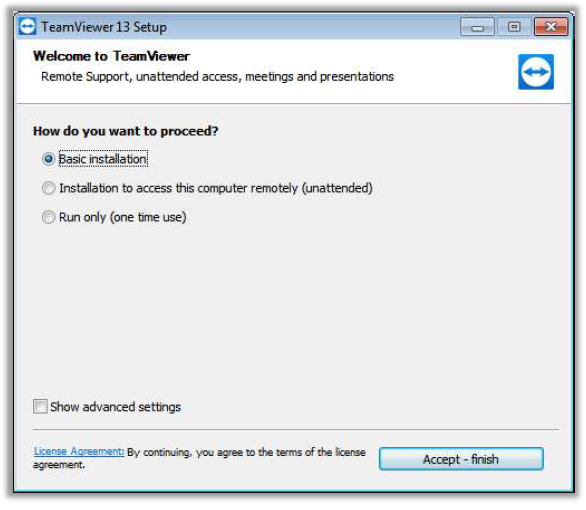Enable Show advanced settings checkbox

[40, 407]
